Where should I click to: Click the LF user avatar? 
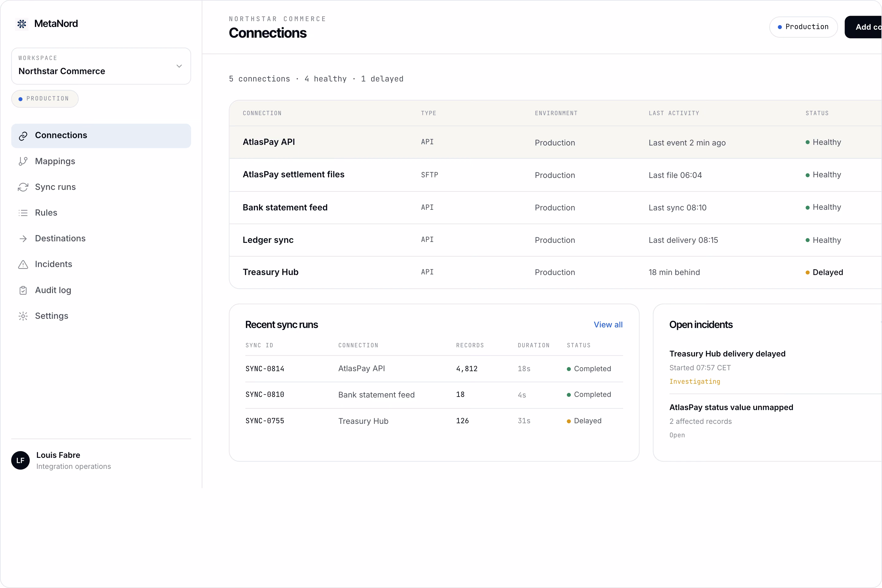(20, 461)
